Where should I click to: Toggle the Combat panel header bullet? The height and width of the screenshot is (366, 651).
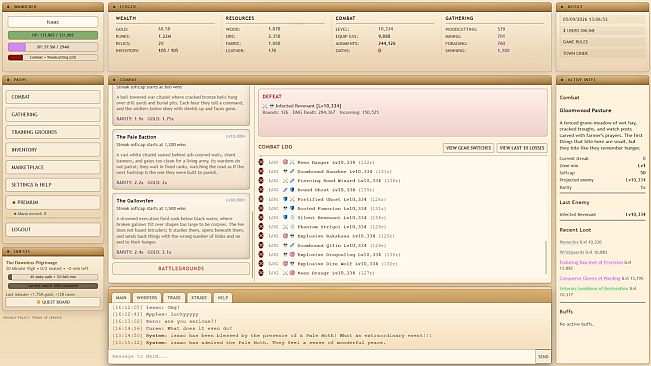click(114, 79)
